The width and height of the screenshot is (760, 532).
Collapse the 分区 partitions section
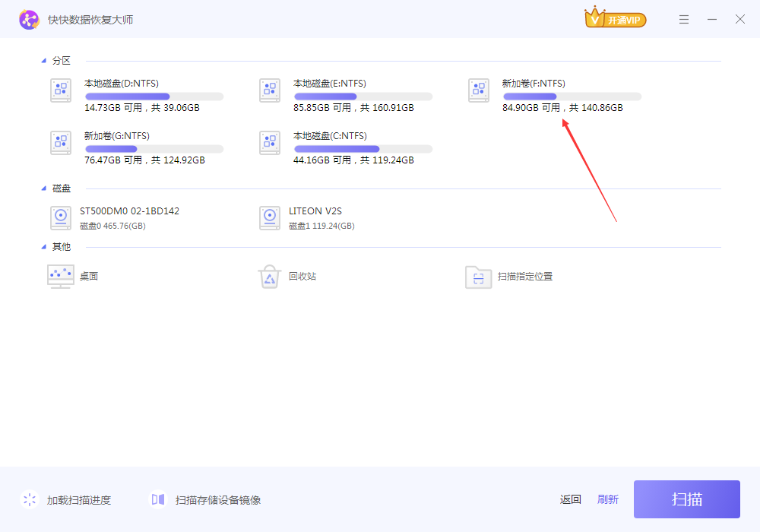44,61
